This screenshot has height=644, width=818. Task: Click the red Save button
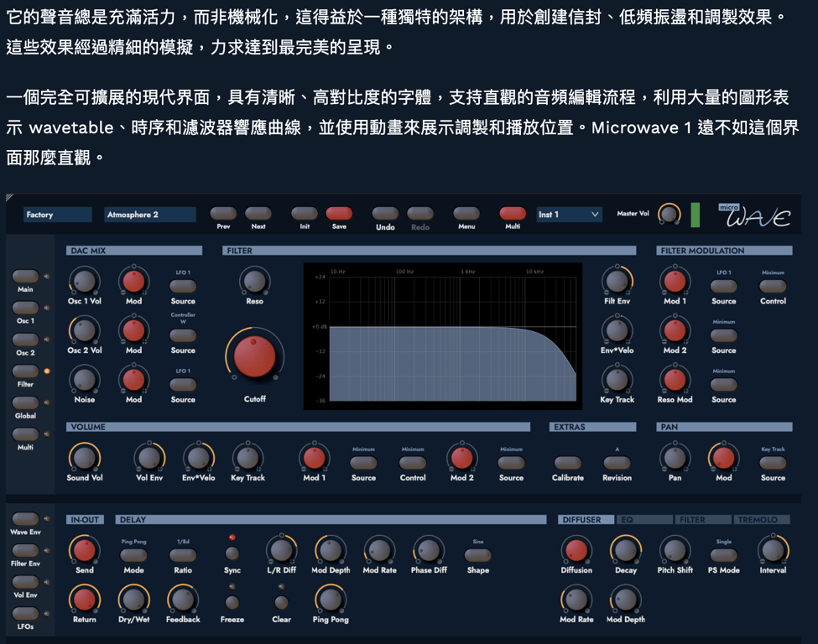339,213
